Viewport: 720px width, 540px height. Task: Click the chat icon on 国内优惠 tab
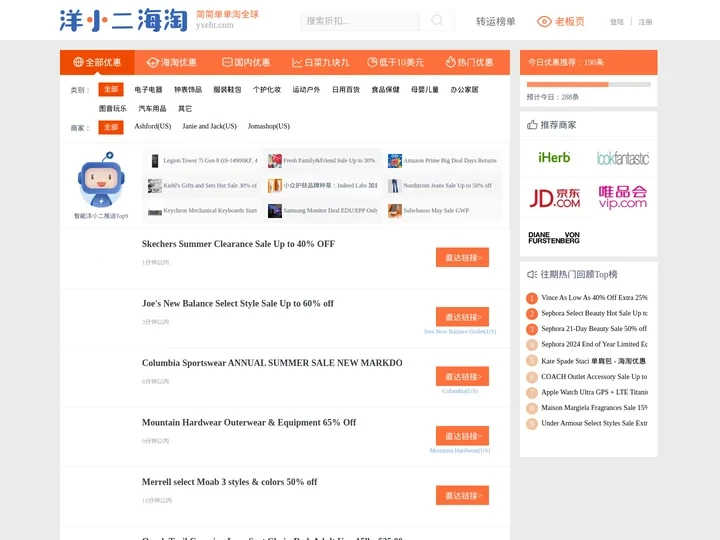[227, 62]
